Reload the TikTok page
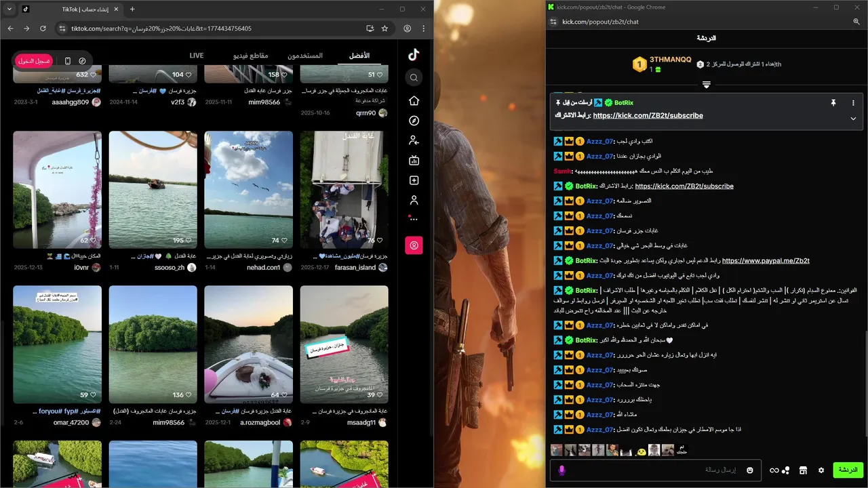 click(x=43, y=28)
